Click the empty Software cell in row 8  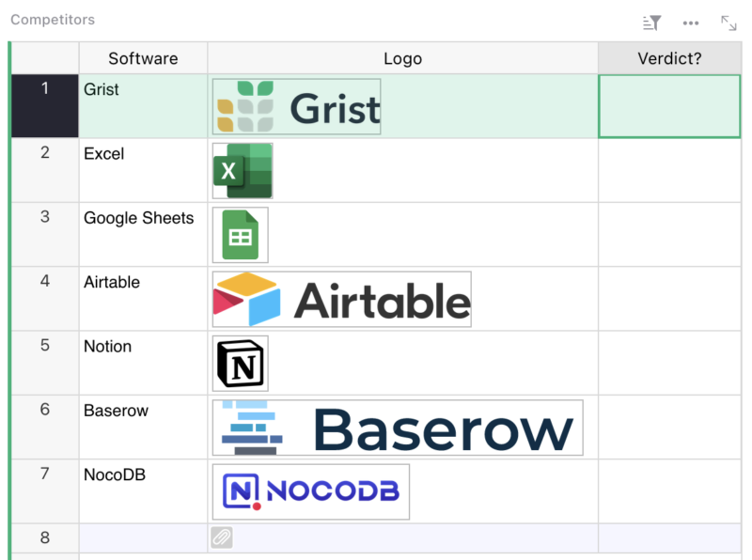pyautogui.click(x=142, y=537)
